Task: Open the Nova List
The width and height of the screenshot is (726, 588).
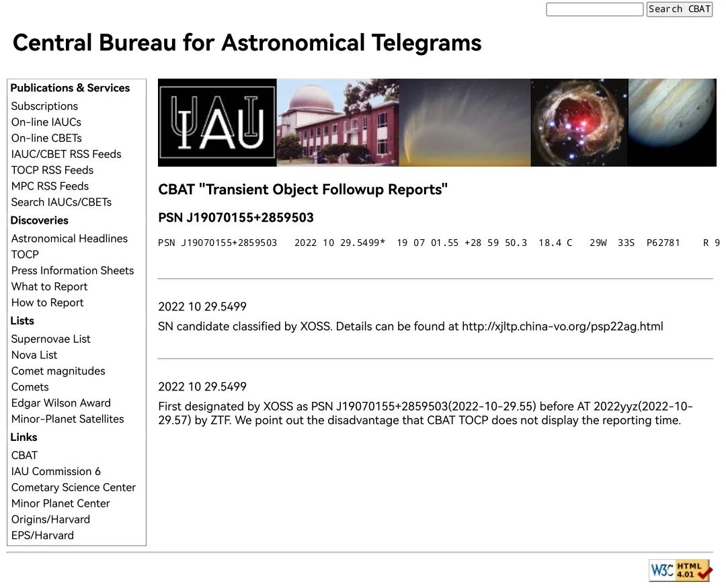Action: pyautogui.click(x=34, y=355)
